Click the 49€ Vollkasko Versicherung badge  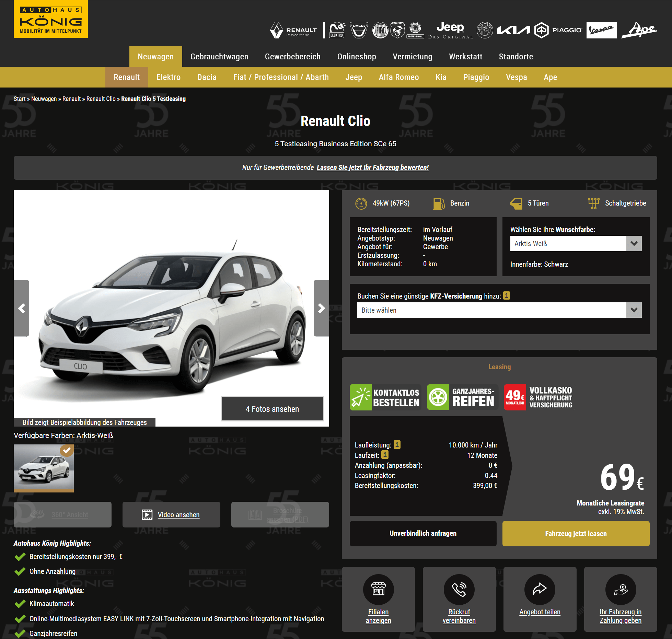pyautogui.click(x=538, y=397)
